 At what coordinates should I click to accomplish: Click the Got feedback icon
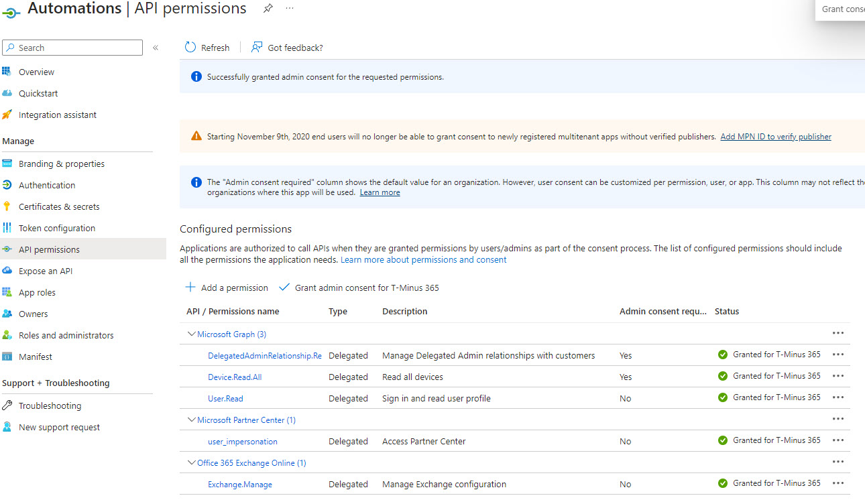click(x=257, y=48)
